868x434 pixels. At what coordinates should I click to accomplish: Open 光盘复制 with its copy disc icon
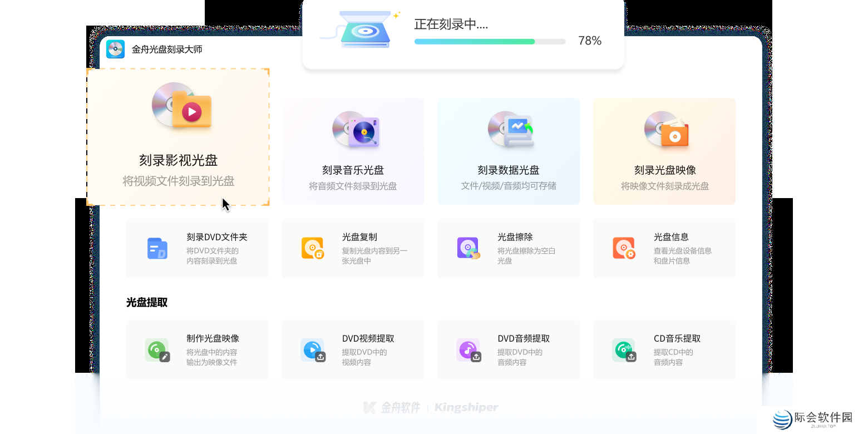point(313,248)
